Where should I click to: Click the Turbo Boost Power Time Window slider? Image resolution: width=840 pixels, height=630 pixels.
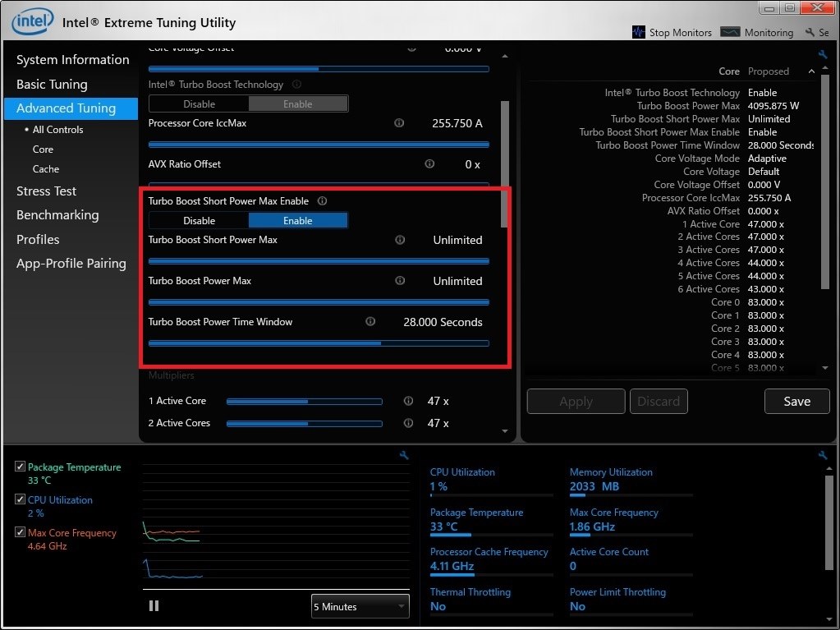[x=319, y=343]
